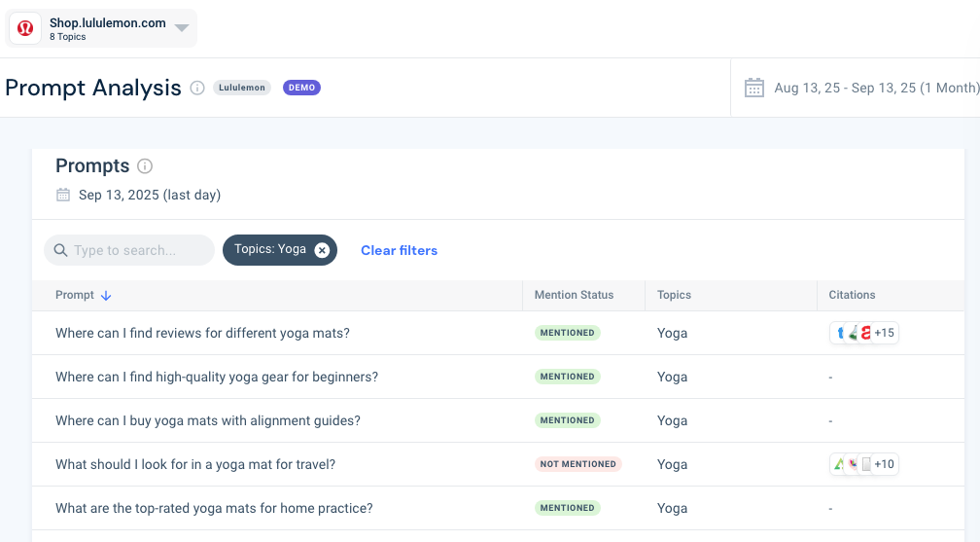Open the yoga mat reviews prompt row
Viewport: 980px width, 542px height.
(498, 333)
